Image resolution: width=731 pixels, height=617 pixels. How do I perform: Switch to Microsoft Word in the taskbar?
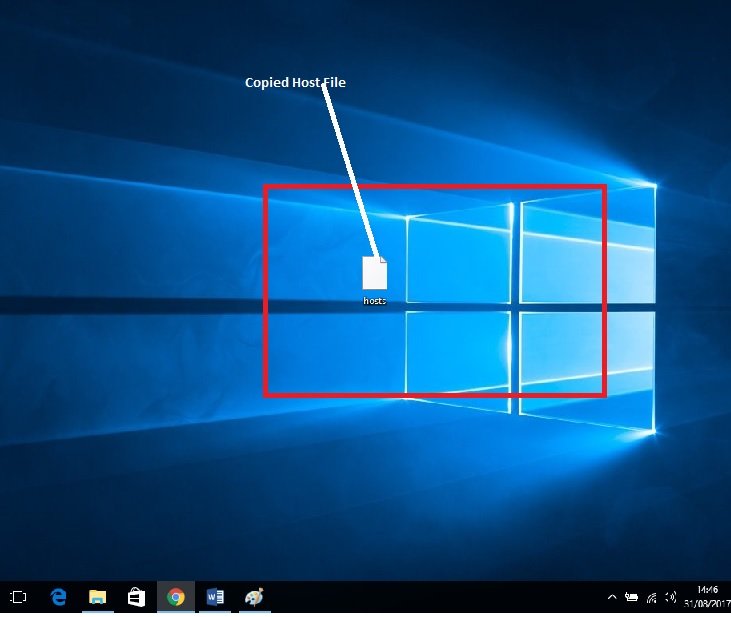[215, 597]
